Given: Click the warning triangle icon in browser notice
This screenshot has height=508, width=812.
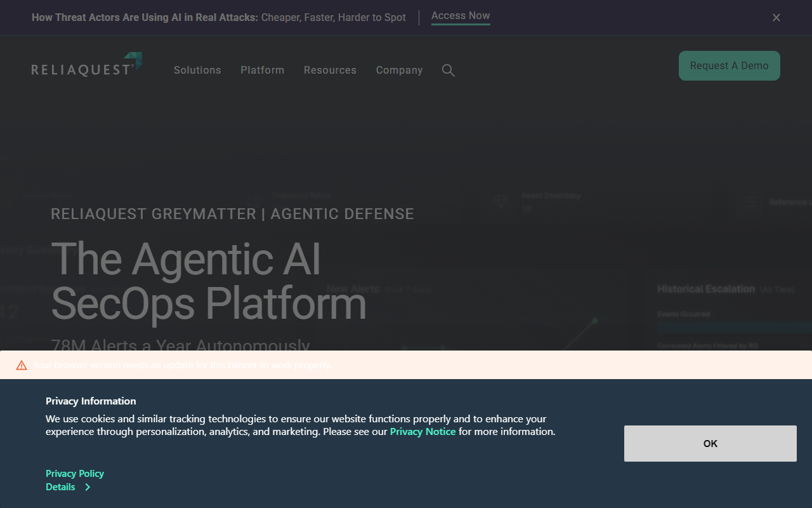Looking at the screenshot, I should (x=22, y=365).
